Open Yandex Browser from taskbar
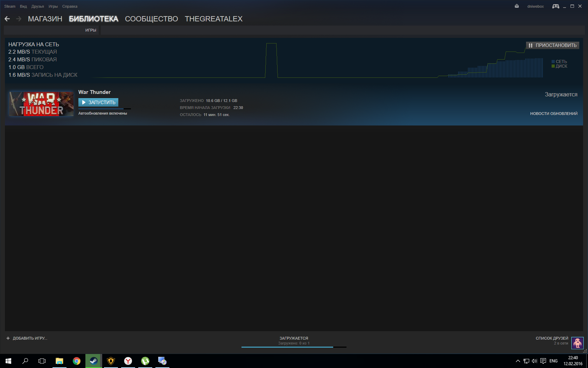Viewport: 588px width, 368px height. [x=128, y=361]
